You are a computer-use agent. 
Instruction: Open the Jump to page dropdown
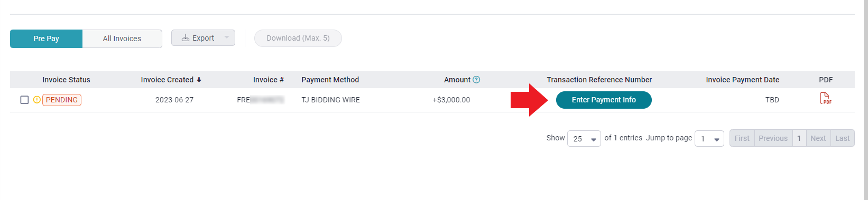point(709,138)
